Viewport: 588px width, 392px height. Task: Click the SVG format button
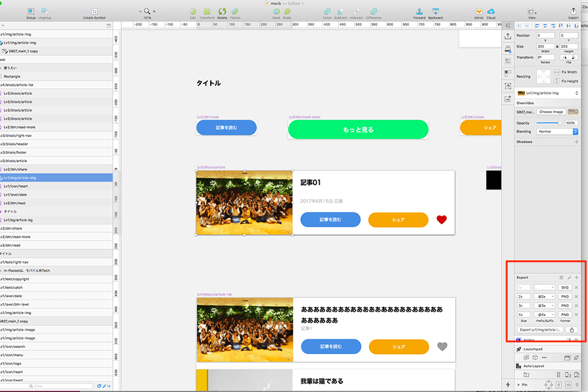click(x=565, y=287)
